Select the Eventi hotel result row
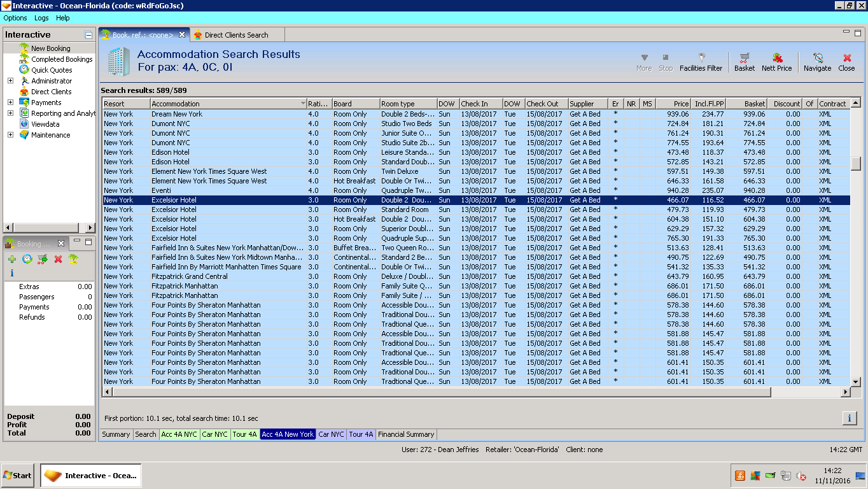868x489 pixels. [161, 190]
